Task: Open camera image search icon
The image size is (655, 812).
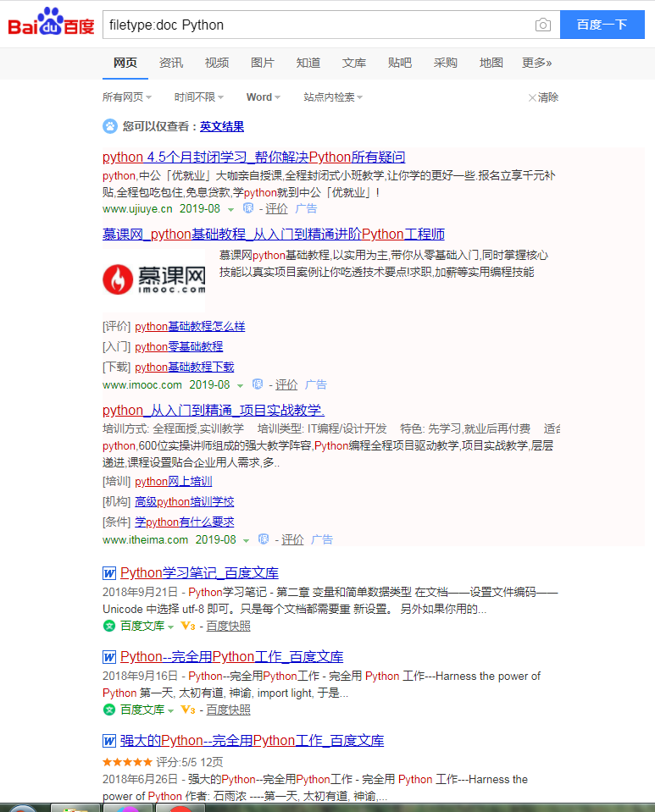Action: point(542,25)
